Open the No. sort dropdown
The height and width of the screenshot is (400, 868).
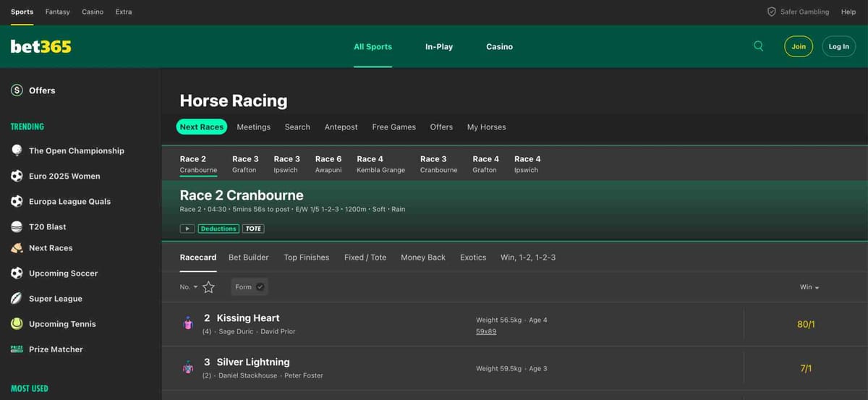coord(188,287)
